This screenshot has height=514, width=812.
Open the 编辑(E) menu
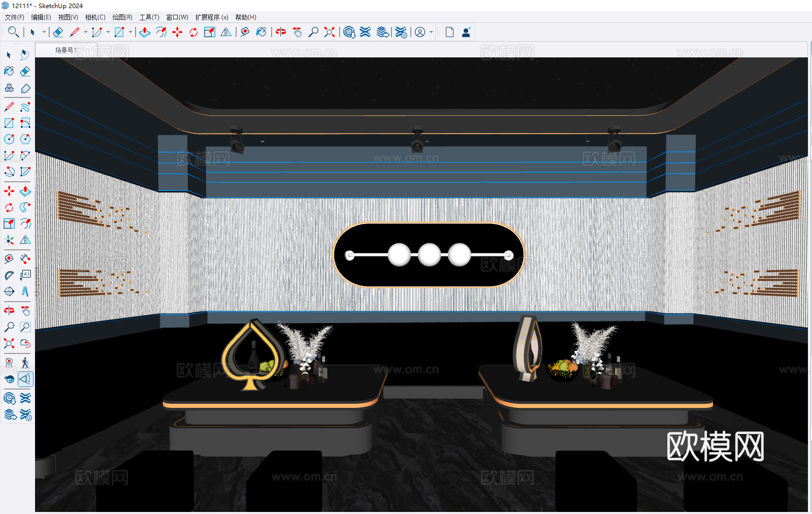(x=41, y=17)
